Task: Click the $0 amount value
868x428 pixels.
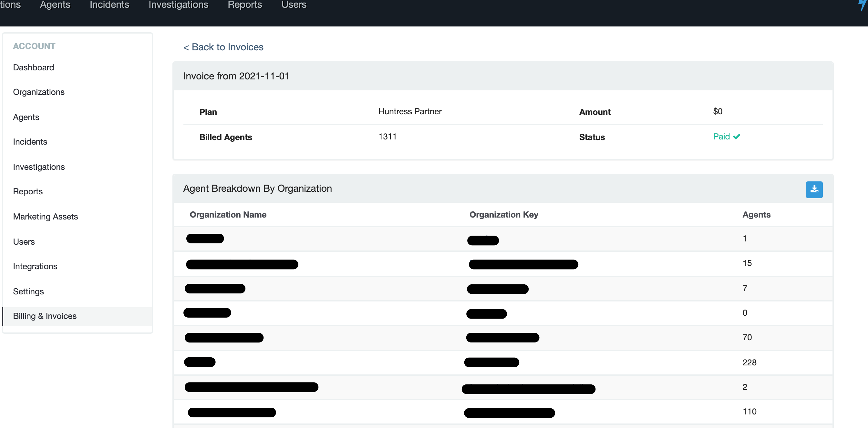Action: pos(718,111)
